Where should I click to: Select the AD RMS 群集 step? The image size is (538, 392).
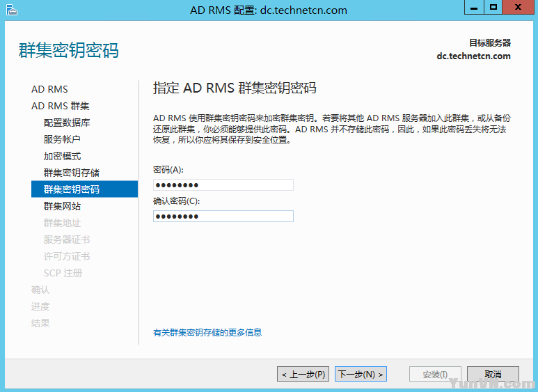pyautogui.click(x=61, y=106)
